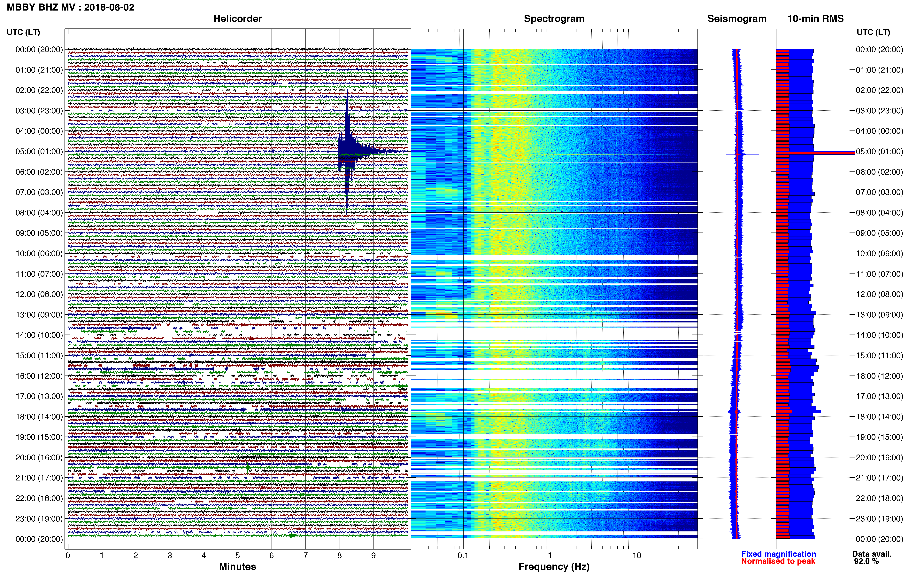Click the 'Helicorder' panel heading
Screen dimensions: 924x578
point(238,19)
